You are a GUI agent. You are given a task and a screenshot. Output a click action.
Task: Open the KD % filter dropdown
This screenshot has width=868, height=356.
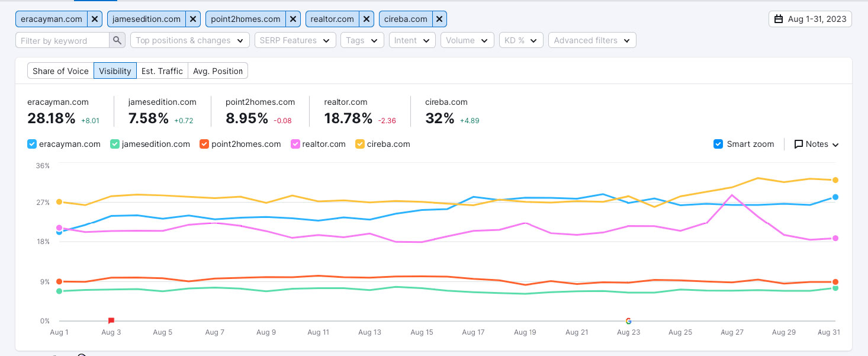pos(521,40)
